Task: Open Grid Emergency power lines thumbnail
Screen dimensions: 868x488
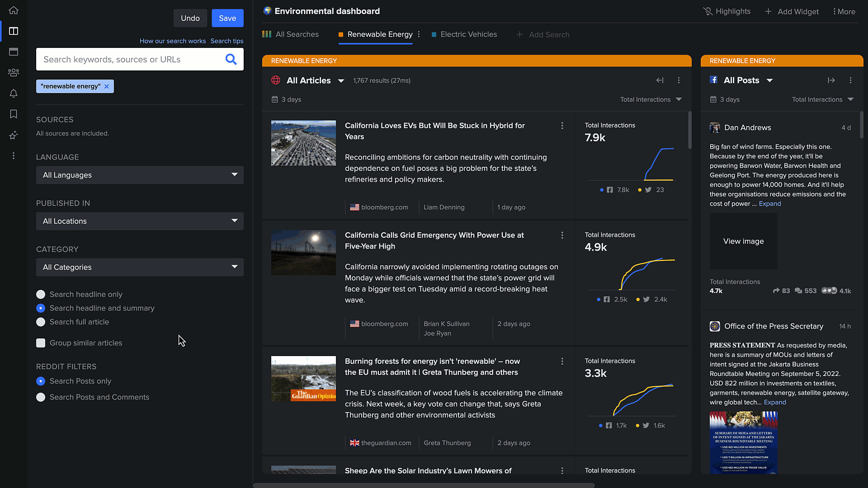Action: pyautogui.click(x=303, y=253)
